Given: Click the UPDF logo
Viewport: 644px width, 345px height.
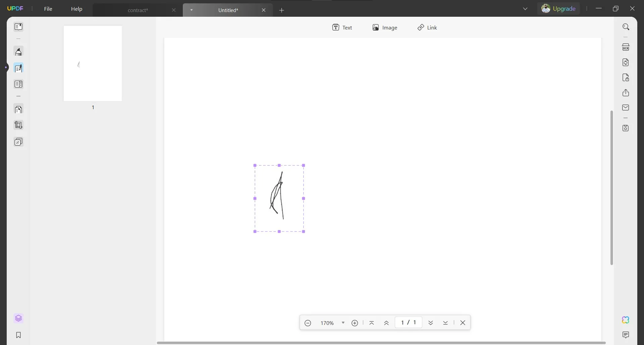Looking at the screenshot, I should tap(15, 9).
